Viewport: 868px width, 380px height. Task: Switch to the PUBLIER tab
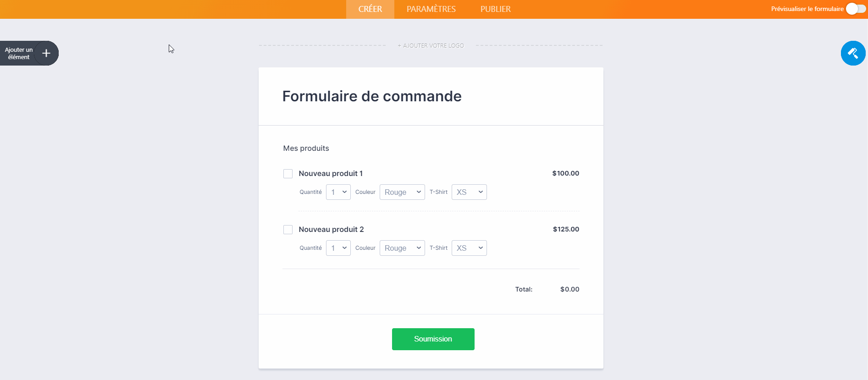[x=495, y=9]
